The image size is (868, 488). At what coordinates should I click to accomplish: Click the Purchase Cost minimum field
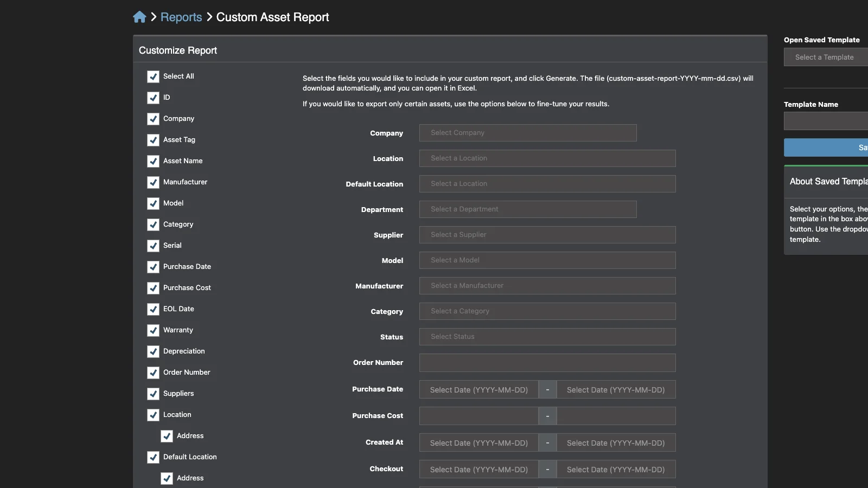(x=478, y=416)
